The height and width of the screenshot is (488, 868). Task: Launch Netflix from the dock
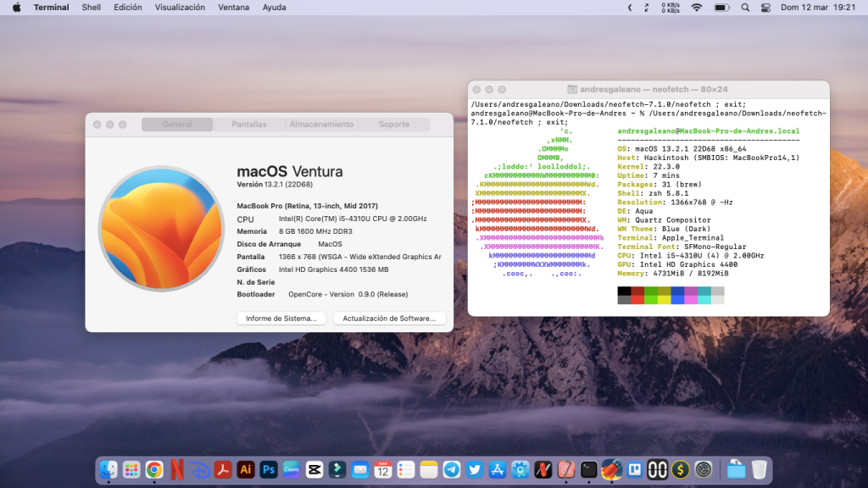coord(177,469)
